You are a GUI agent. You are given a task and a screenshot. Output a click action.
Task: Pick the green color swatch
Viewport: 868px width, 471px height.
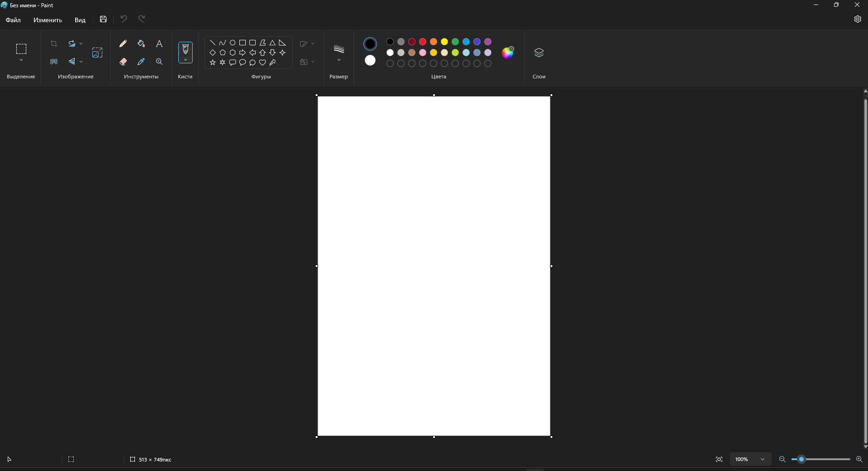coord(455,42)
